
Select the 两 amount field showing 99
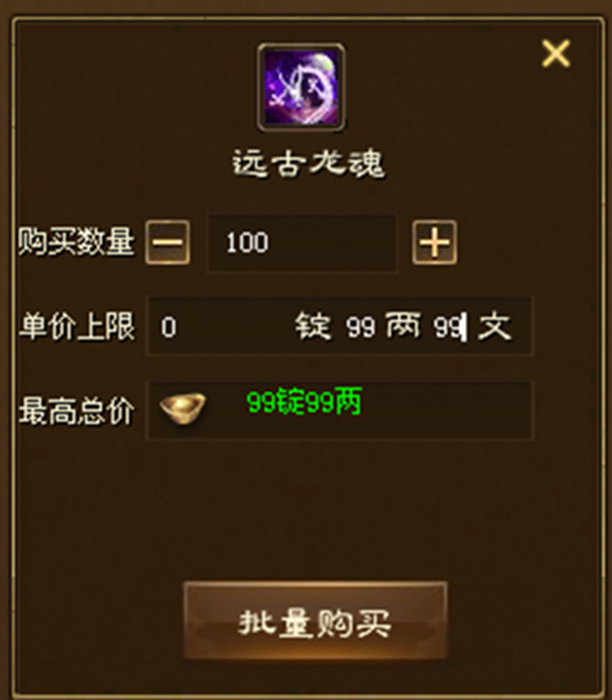361,327
